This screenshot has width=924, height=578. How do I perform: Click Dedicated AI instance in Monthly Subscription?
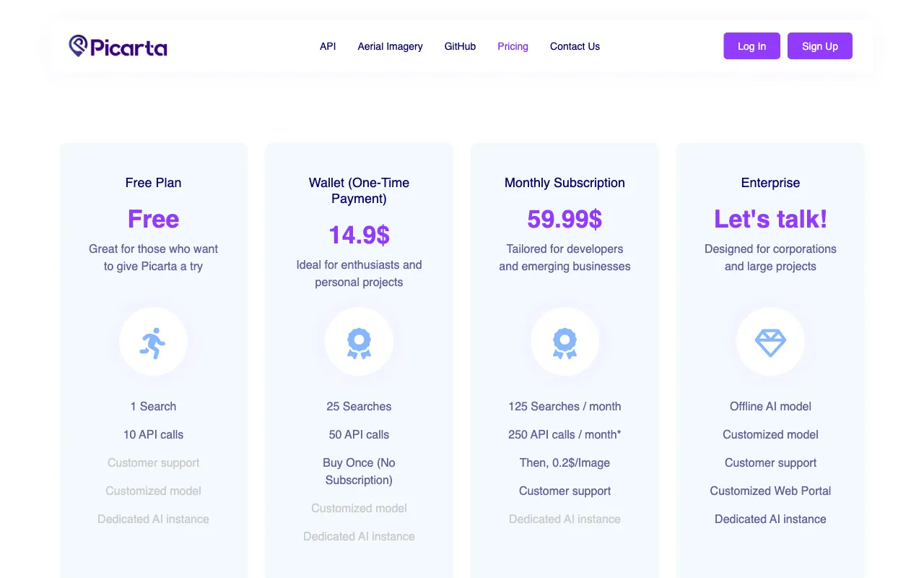coord(565,519)
